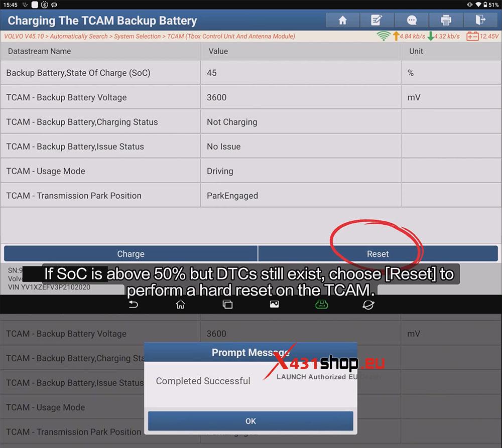This screenshot has width=502, height=448.
Task: Tap the screenshot/gallery navigation icon
Action: (275, 305)
